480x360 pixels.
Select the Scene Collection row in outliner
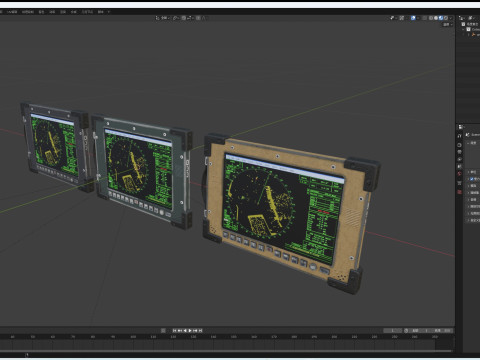(470, 24)
